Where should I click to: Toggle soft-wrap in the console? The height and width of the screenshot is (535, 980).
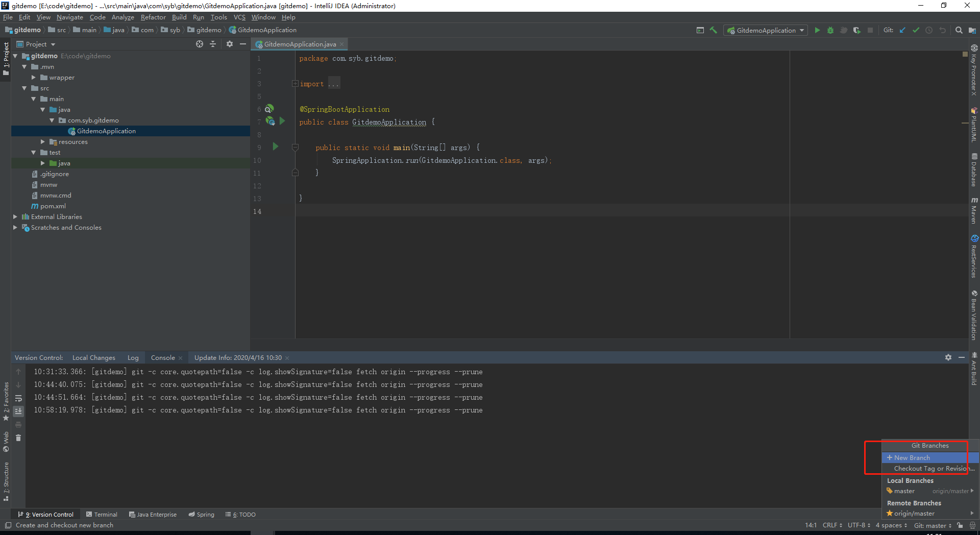[x=18, y=398]
